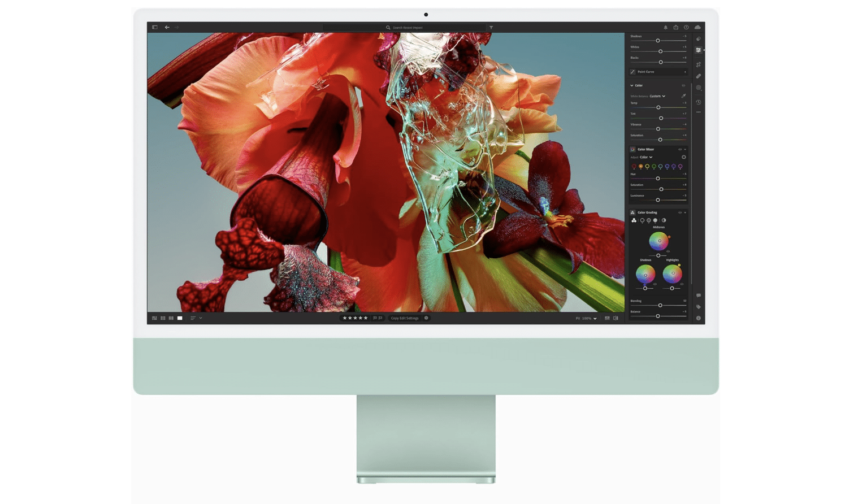Image resolution: width=858 pixels, height=504 pixels.
Task: Select the Midtones wheel in Color Grading
Action: (x=658, y=240)
